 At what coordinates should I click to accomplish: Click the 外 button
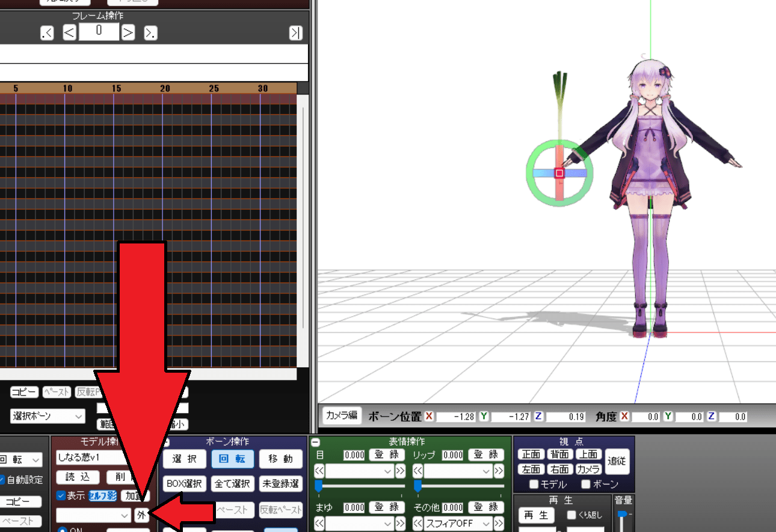[142, 515]
